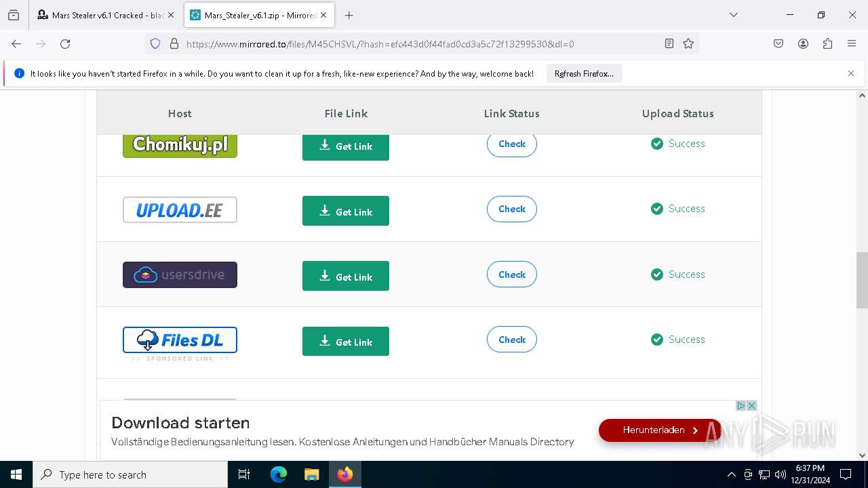Click the Download starten ad headline
This screenshot has height=488, width=868.
pyautogui.click(x=180, y=423)
